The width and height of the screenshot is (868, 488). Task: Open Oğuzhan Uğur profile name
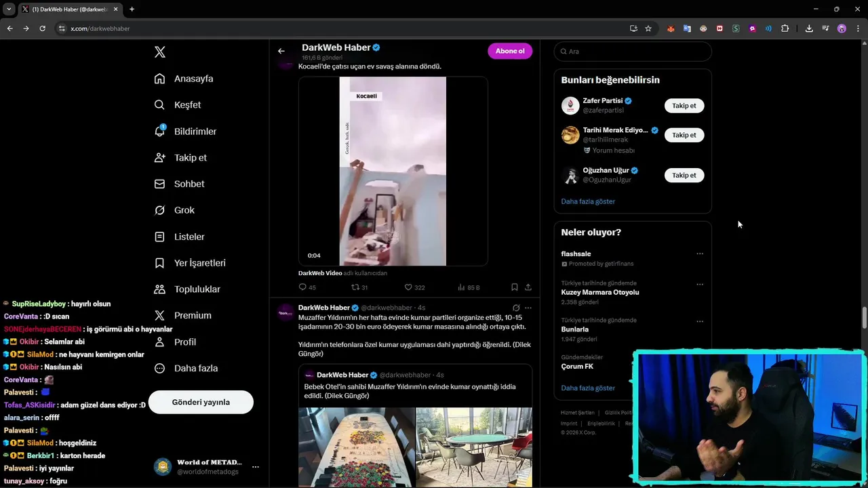(606, 170)
